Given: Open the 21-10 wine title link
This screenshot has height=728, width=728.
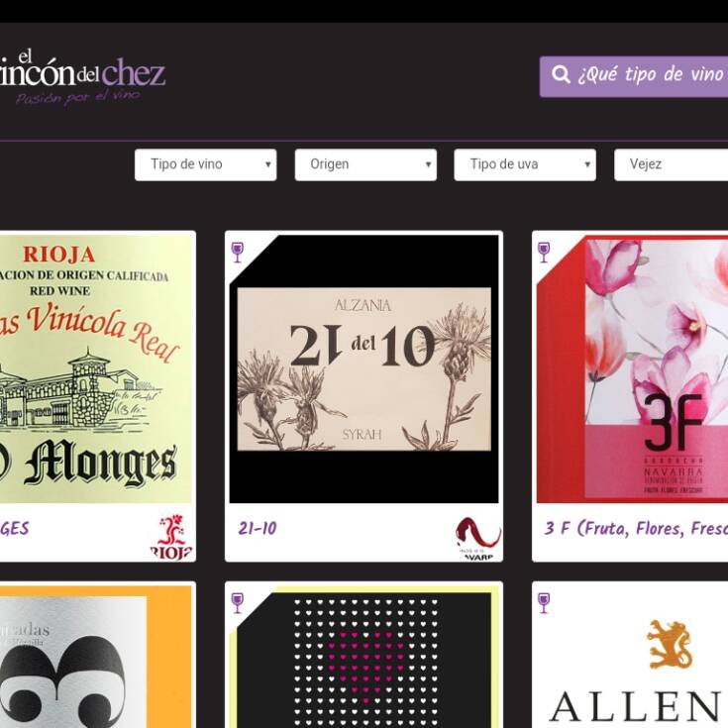Looking at the screenshot, I should click(x=258, y=528).
